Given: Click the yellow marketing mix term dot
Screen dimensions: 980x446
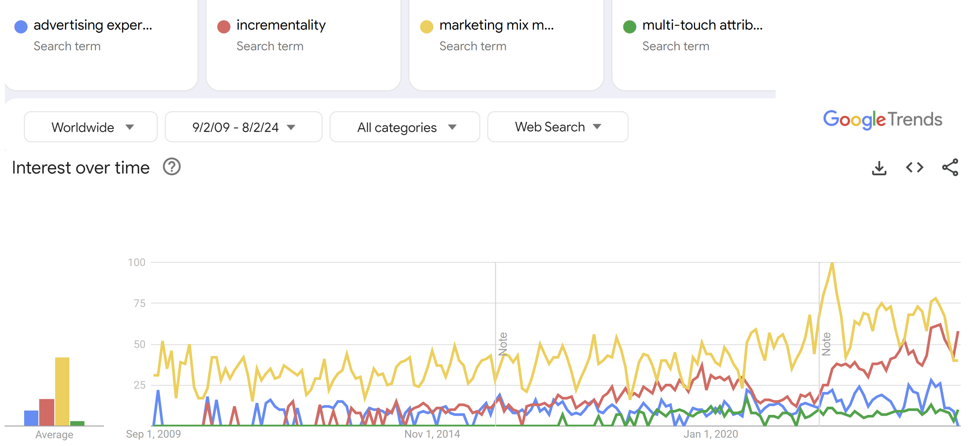Looking at the screenshot, I should [x=427, y=27].
